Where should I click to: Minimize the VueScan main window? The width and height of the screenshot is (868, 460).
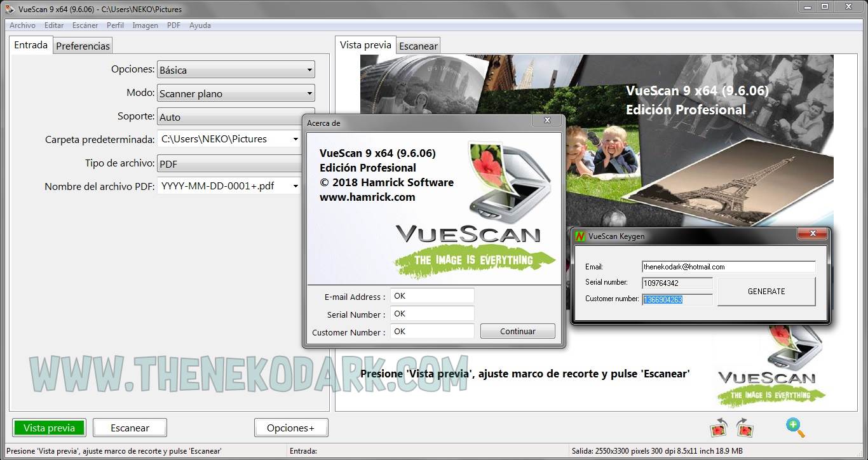click(x=808, y=6)
